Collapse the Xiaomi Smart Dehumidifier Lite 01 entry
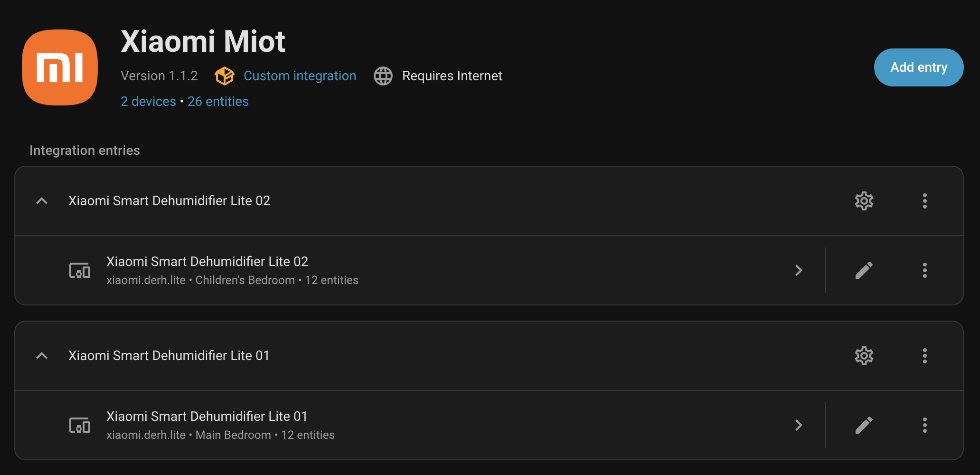Image resolution: width=980 pixels, height=475 pixels. tap(42, 355)
